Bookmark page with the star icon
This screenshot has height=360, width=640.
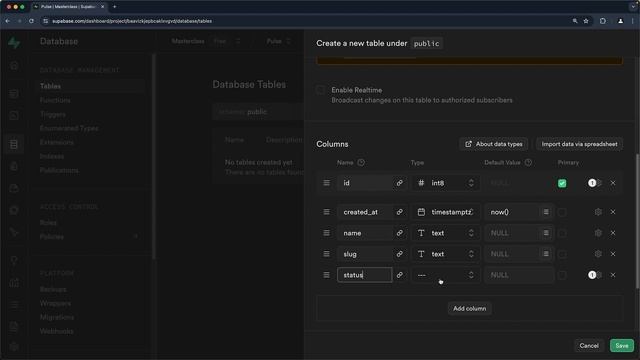point(586,21)
